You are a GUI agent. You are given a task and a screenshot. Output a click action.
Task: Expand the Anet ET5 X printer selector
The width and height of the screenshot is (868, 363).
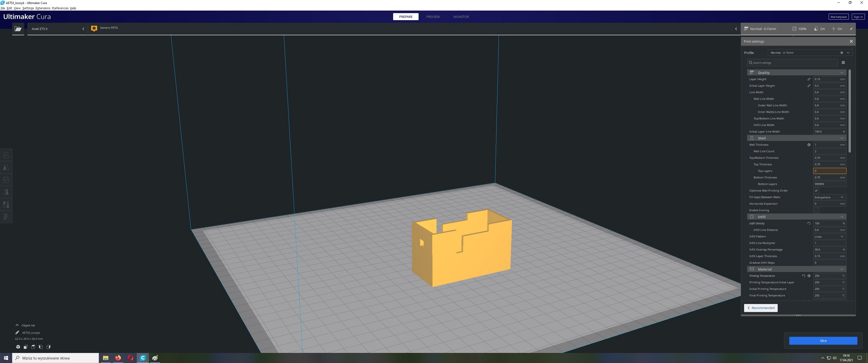coord(57,29)
